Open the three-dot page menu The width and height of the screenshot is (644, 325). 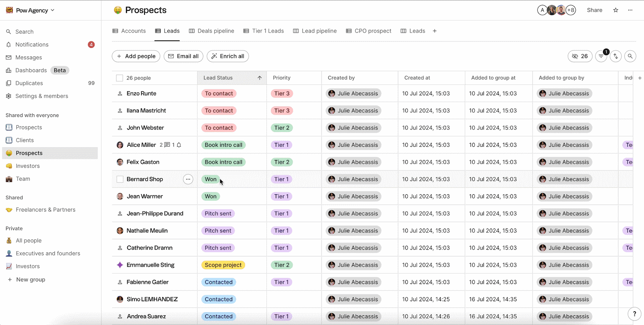[x=630, y=10]
